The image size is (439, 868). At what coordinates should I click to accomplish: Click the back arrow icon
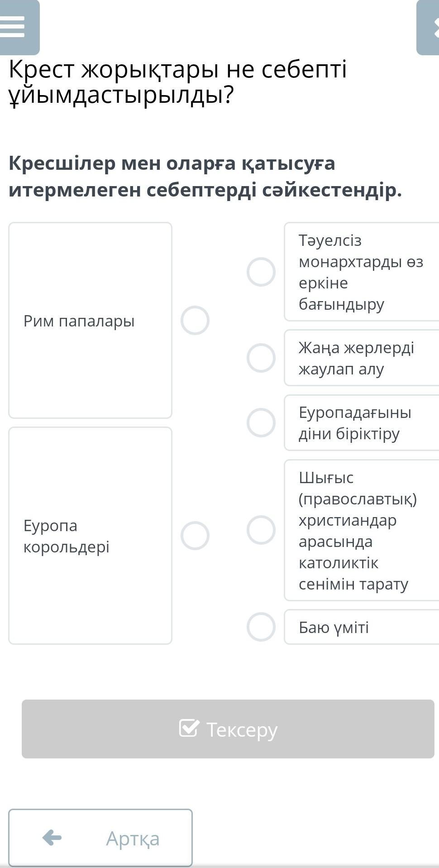(52, 838)
